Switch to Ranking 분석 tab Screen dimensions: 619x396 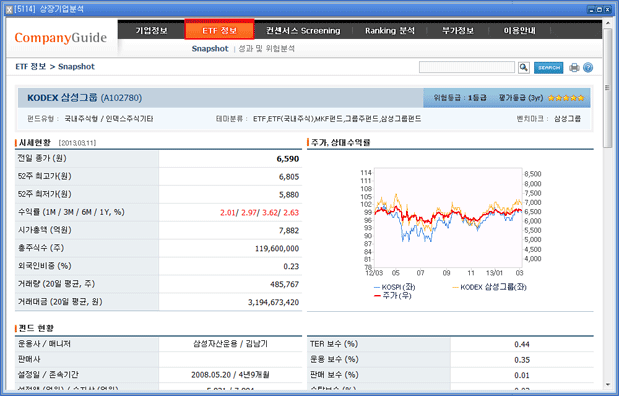click(390, 30)
